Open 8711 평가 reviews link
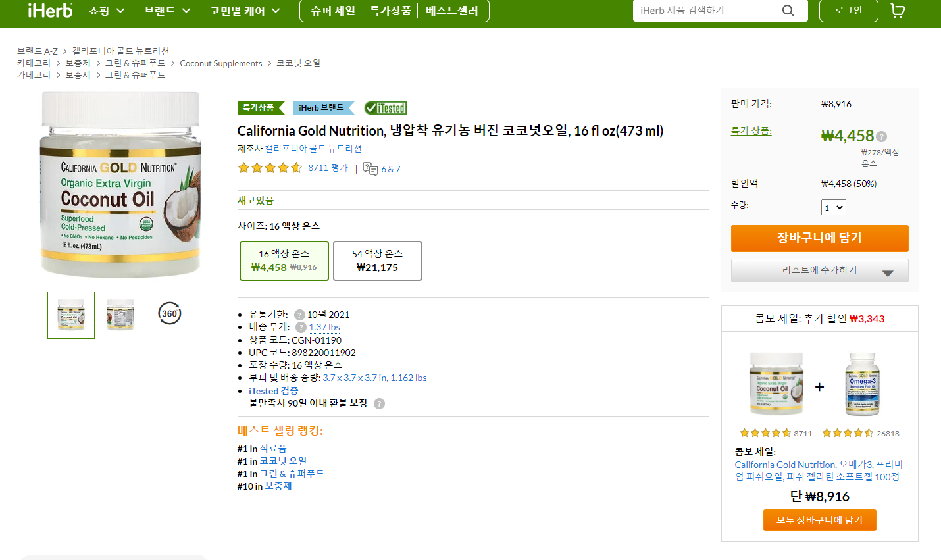This screenshot has height=560, width=941. pyautogui.click(x=328, y=168)
